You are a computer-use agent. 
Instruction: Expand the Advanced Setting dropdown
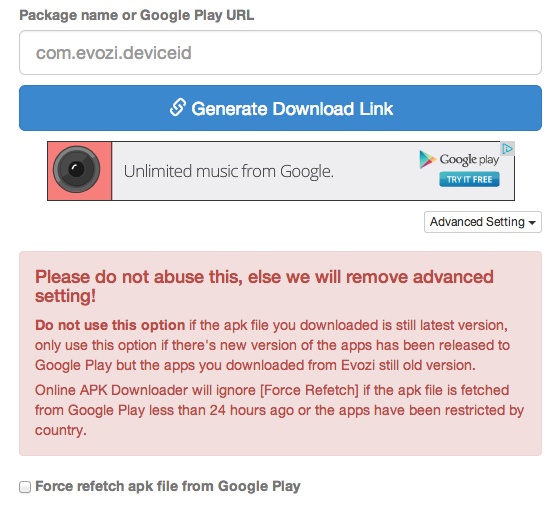(x=483, y=222)
